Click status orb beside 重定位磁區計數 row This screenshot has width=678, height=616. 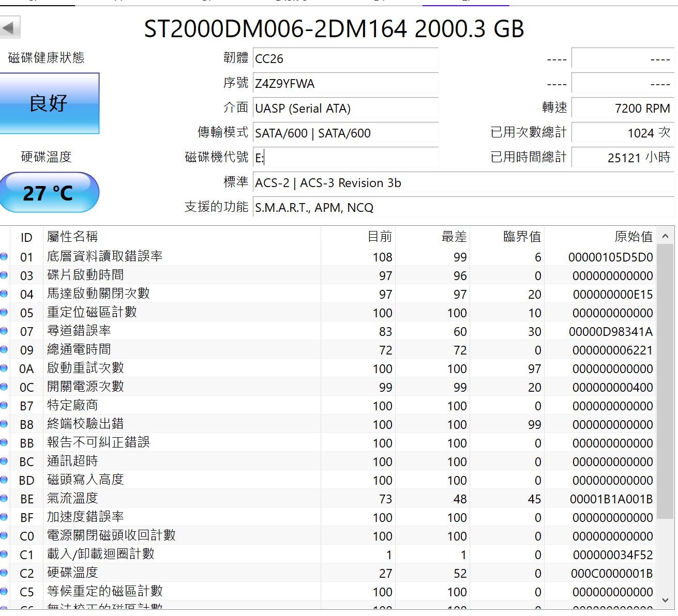4,312
